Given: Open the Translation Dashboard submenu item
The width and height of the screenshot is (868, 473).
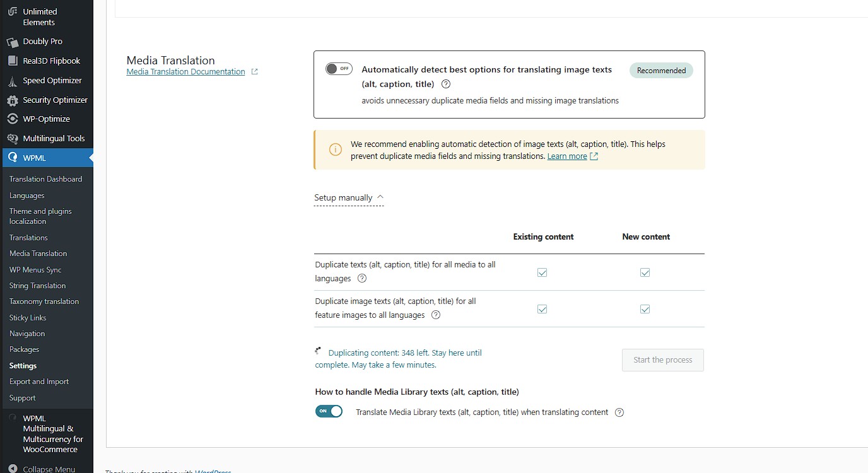Looking at the screenshot, I should coord(45,179).
